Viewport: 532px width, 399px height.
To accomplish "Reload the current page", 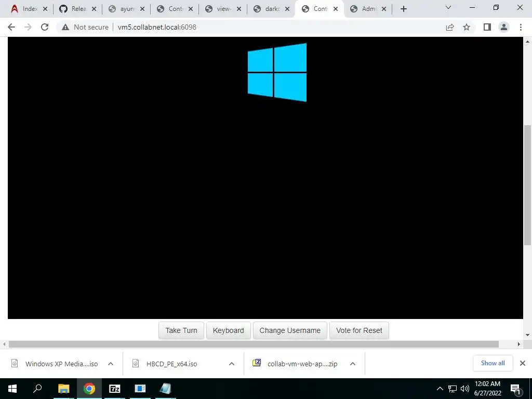I will [45, 27].
